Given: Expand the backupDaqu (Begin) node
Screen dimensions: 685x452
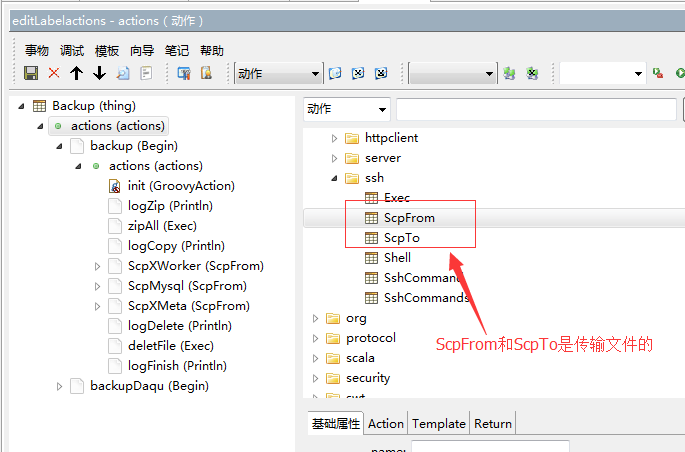Looking at the screenshot, I should coord(59,386).
